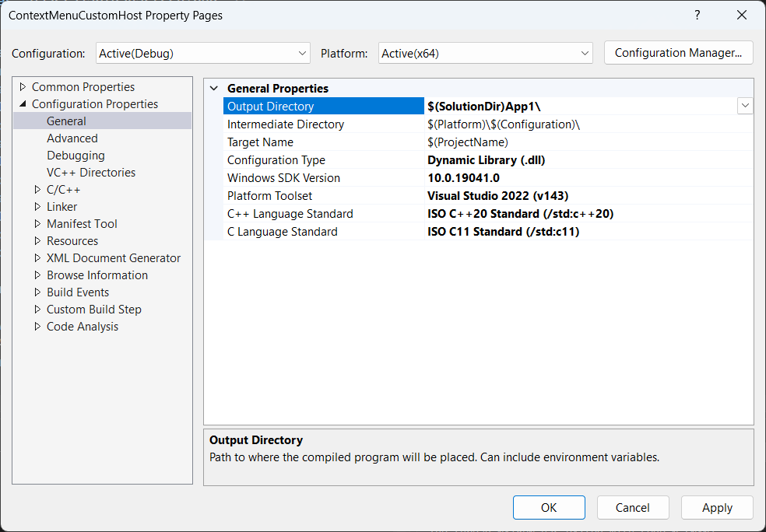Click the $(ProjectName) value
Image resolution: width=766 pixels, height=532 pixels.
(x=468, y=142)
